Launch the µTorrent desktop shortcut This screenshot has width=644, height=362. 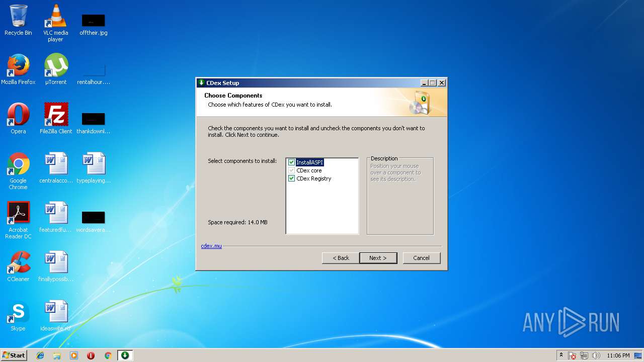[x=56, y=69]
